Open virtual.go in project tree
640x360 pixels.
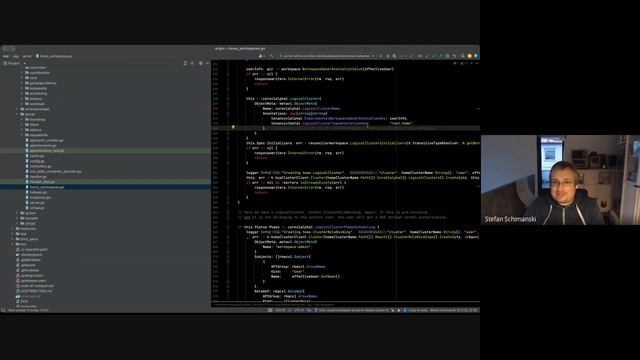point(36,208)
